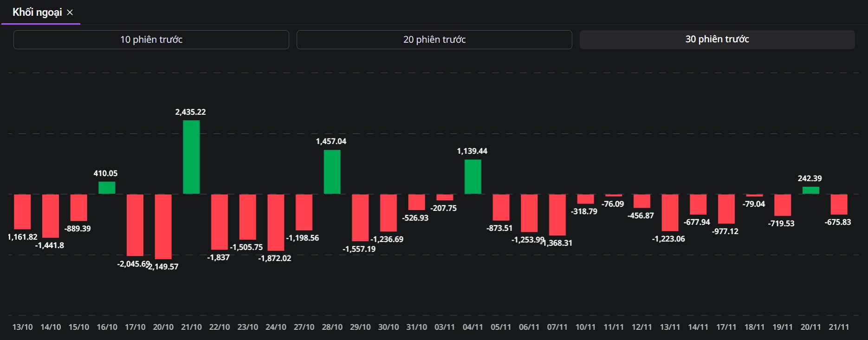Click the red bar for 24/10
Image resolution: width=868 pixels, height=340 pixels.
pyautogui.click(x=276, y=222)
